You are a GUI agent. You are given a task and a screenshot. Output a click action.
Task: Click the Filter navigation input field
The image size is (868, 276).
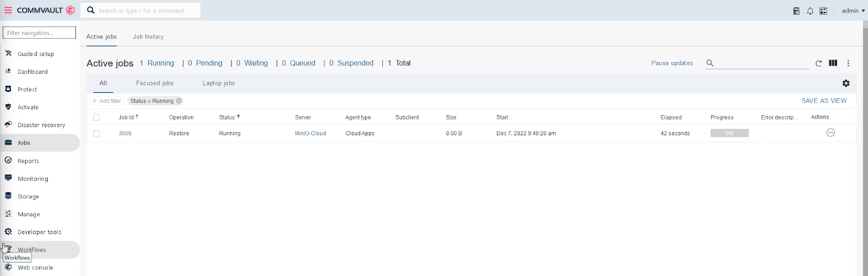pyautogui.click(x=39, y=33)
